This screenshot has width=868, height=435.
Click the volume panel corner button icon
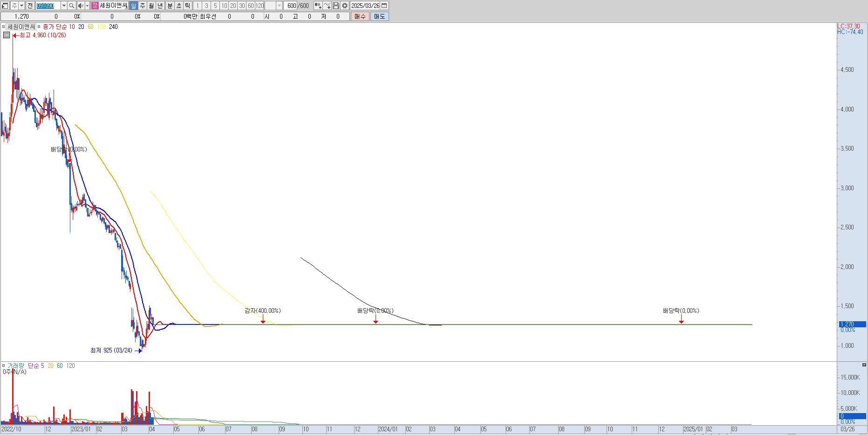(864, 365)
